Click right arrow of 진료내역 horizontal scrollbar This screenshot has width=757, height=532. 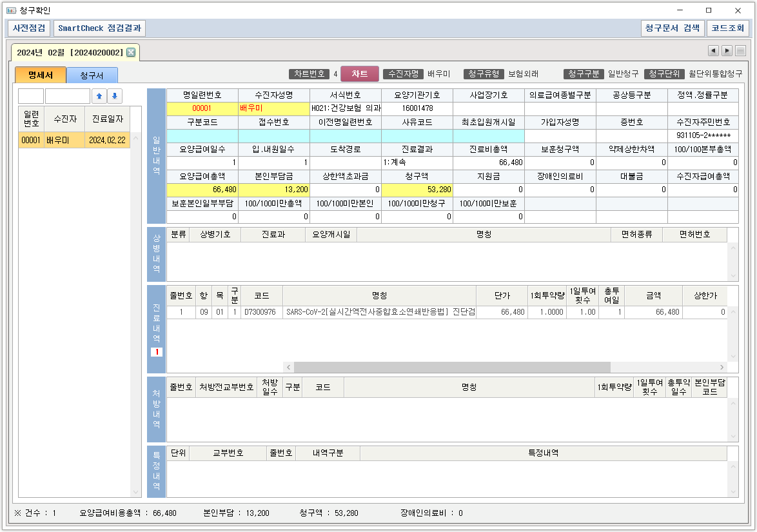pyautogui.click(x=722, y=367)
